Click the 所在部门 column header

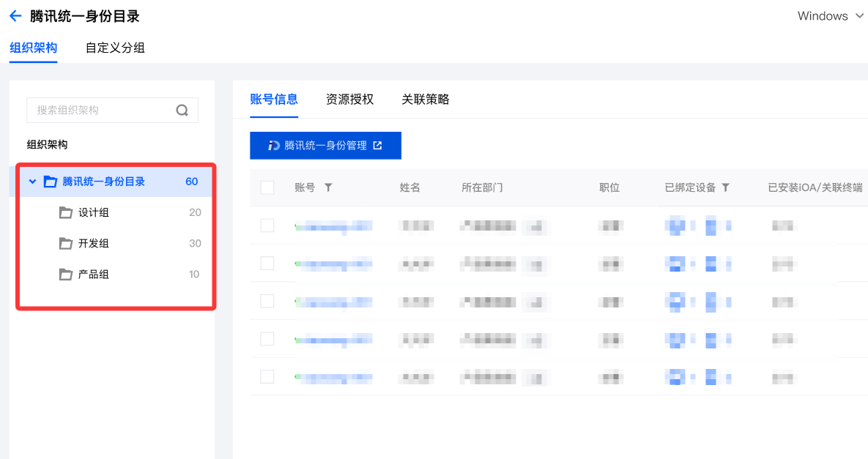(482, 187)
